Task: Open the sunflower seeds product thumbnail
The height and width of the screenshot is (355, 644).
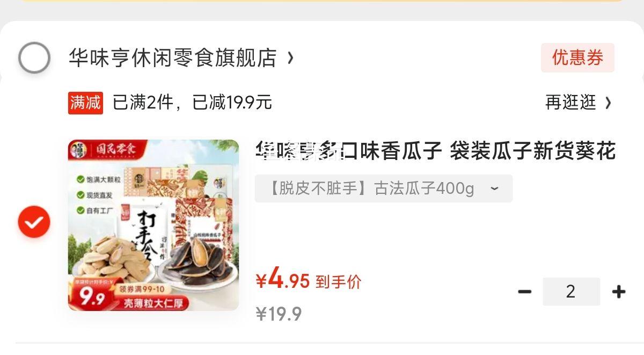Action: (x=153, y=225)
